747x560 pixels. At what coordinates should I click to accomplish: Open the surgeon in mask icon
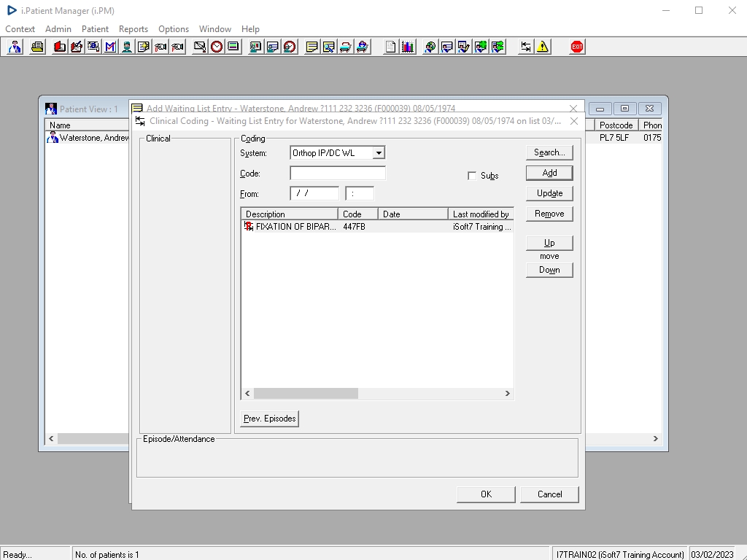click(x=127, y=47)
